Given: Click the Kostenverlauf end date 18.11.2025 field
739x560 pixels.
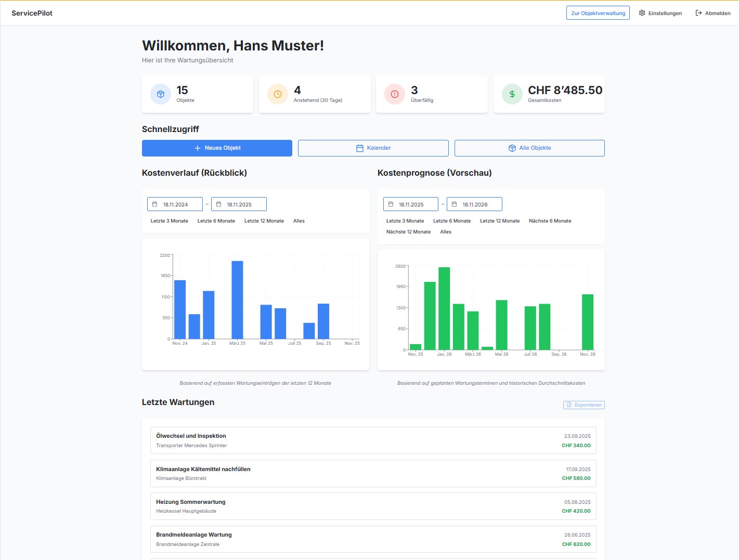Looking at the screenshot, I should coord(239,204).
